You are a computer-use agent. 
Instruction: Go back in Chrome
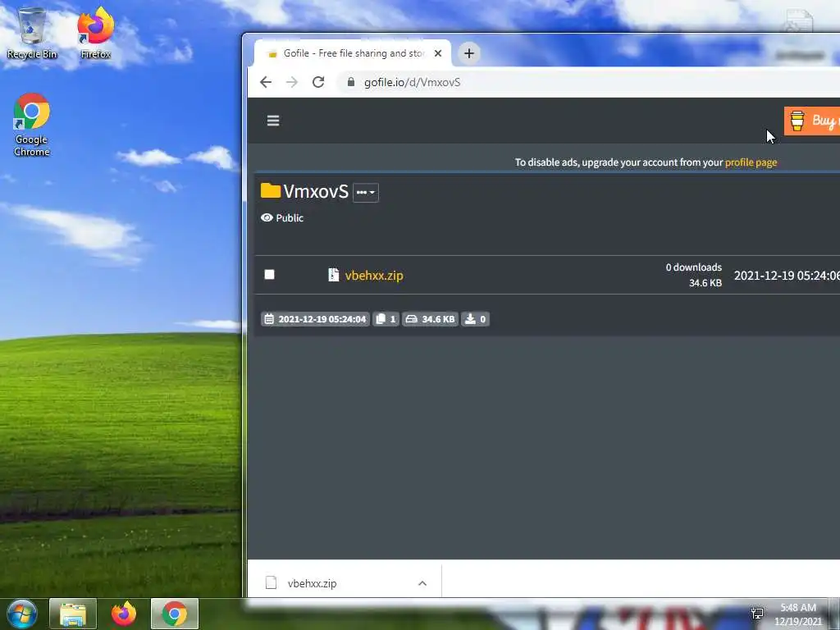click(x=266, y=82)
